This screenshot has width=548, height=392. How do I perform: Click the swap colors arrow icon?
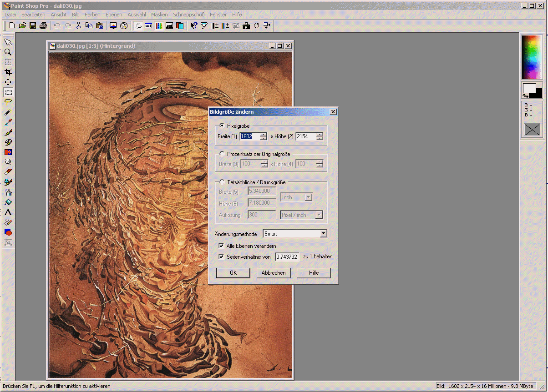coord(526,96)
